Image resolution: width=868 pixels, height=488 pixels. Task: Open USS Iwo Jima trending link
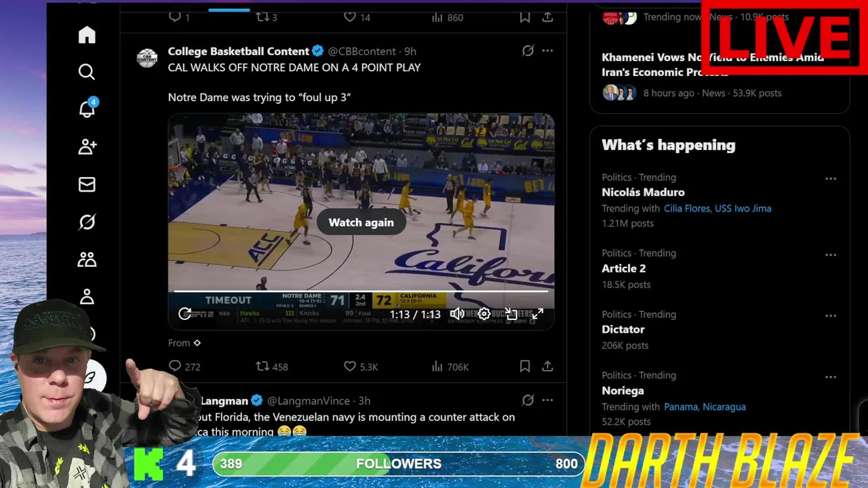click(x=743, y=208)
